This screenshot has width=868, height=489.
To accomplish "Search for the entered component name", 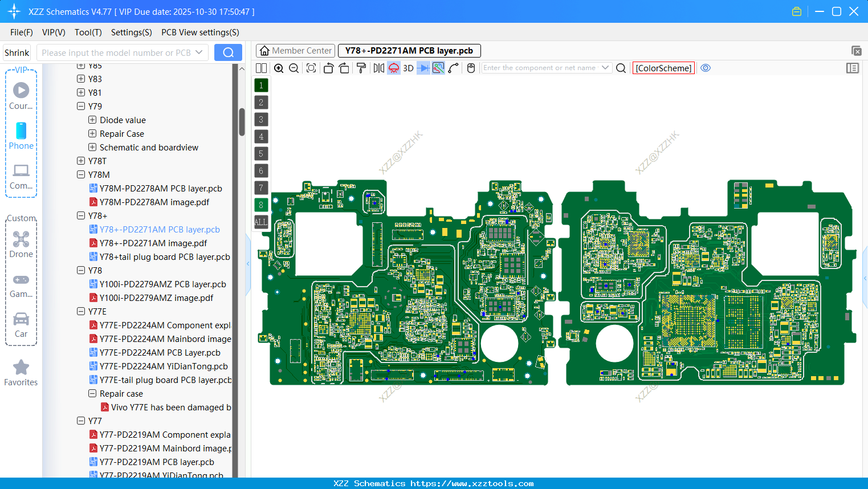I will click(x=621, y=68).
